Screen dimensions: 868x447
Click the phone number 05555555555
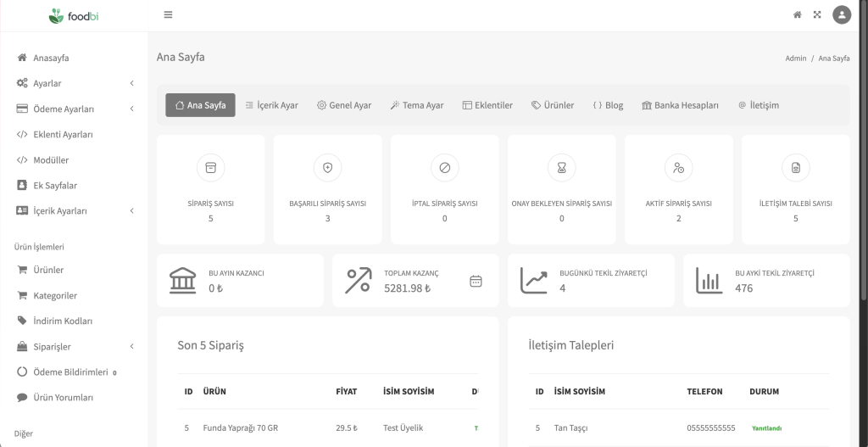click(711, 427)
